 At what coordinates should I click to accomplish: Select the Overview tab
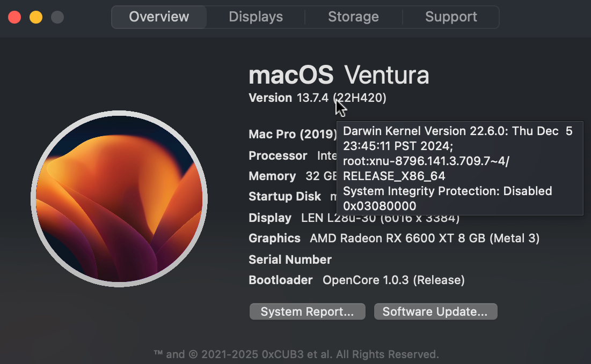click(x=159, y=17)
